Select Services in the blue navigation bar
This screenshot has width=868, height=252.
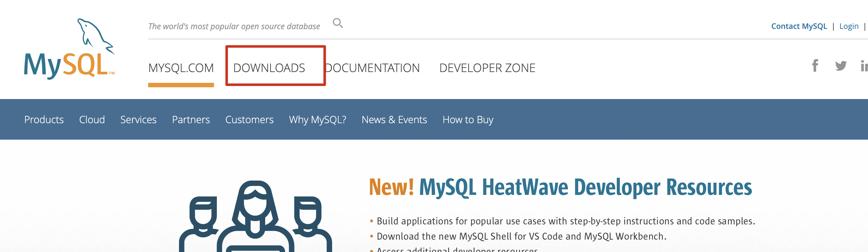click(x=138, y=119)
